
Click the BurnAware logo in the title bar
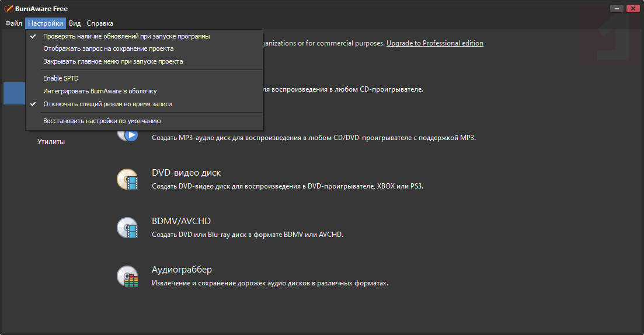(9, 9)
